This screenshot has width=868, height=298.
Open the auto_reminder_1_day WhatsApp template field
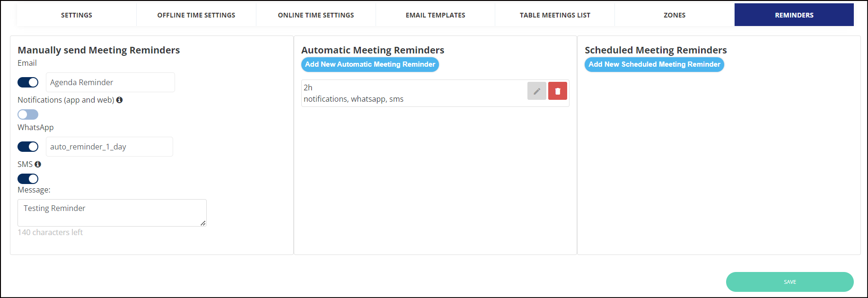point(109,147)
